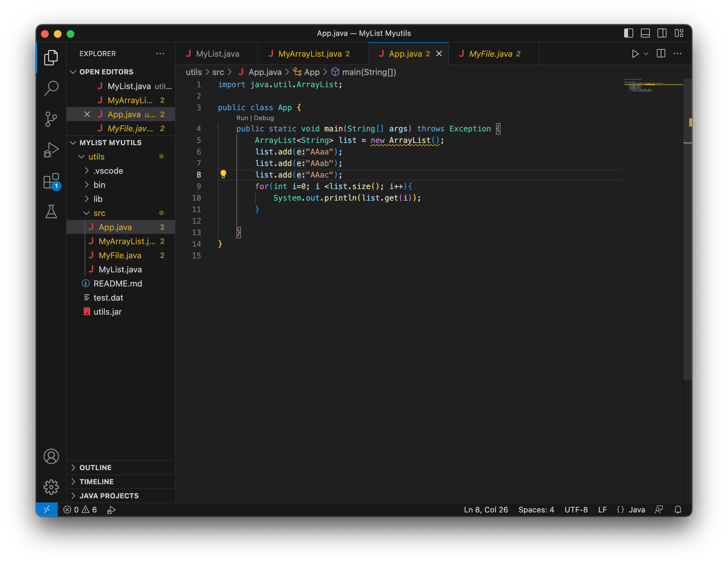Click the editor vertical scrollbar
The height and width of the screenshot is (564, 728).
pyautogui.click(x=688, y=229)
